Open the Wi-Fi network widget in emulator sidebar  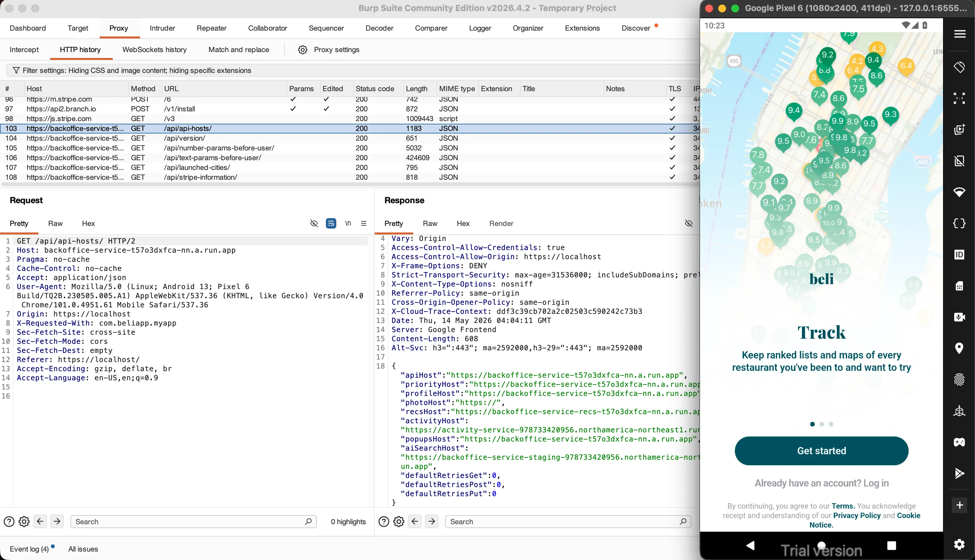tap(960, 192)
